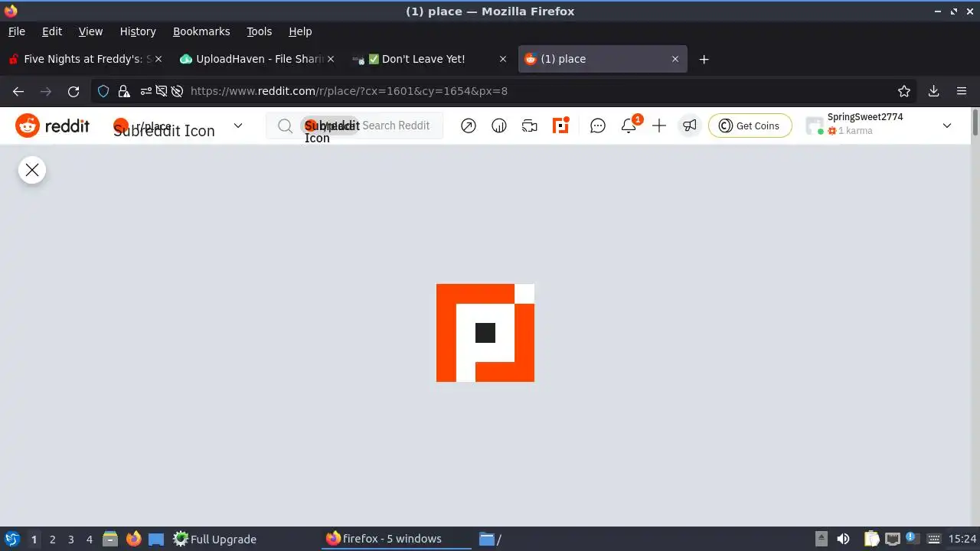Open the History menu
Screen dimensions: 980x551
[138, 31]
